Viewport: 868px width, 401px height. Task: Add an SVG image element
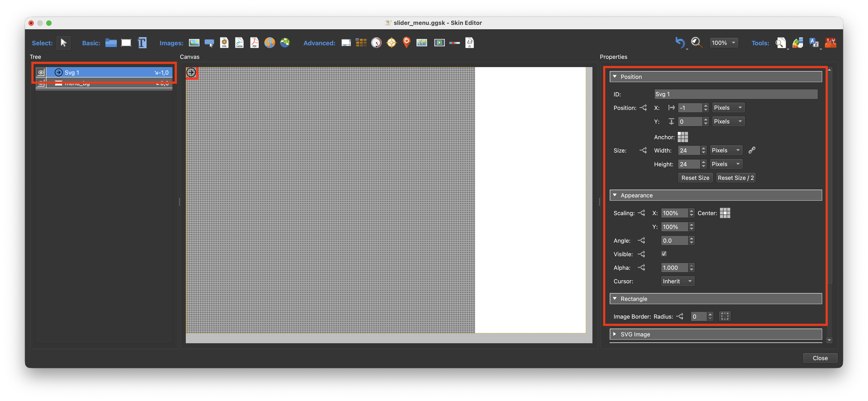pos(224,43)
